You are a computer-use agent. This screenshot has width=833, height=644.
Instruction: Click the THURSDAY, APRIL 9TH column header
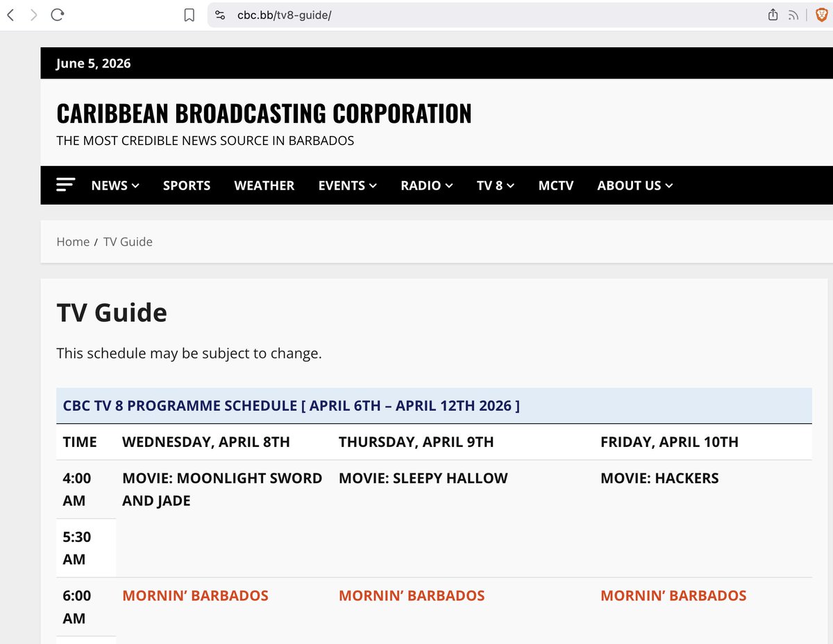pyautogui.click(x=416, y=441)
